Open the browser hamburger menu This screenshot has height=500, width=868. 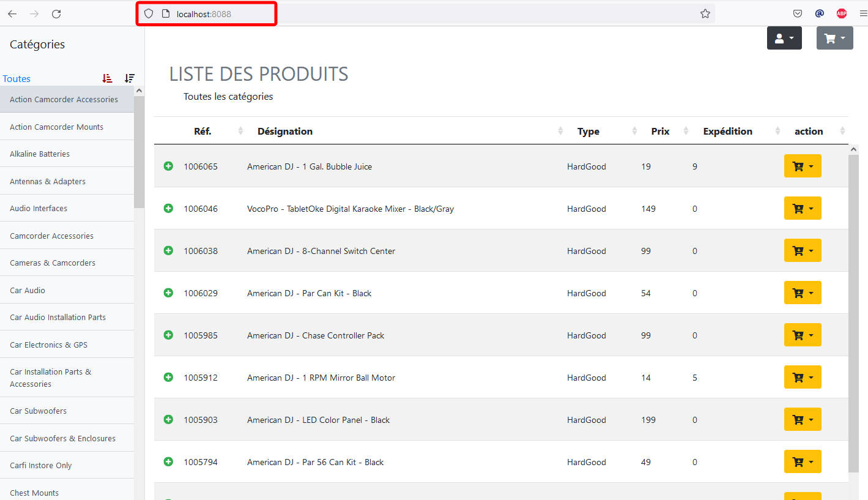click(863, 13)
